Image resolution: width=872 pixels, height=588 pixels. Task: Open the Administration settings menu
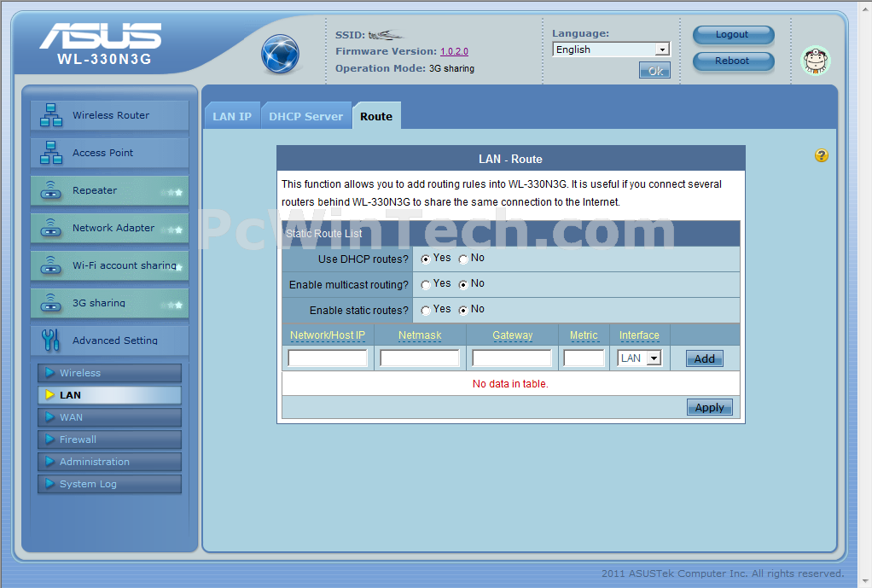tap(109, 462)
